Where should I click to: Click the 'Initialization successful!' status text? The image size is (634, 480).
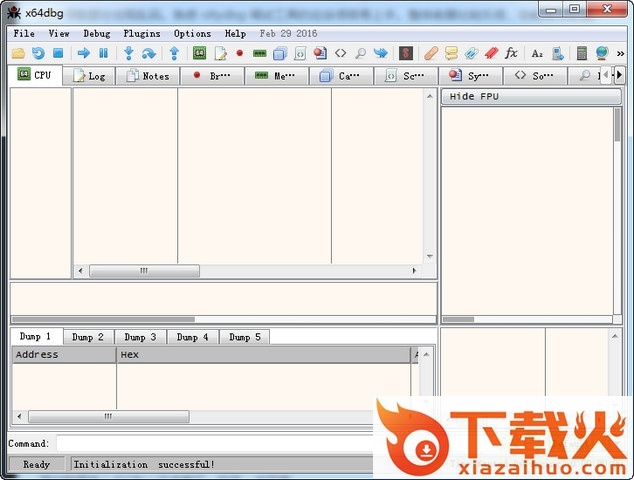[x=144, y=464]
